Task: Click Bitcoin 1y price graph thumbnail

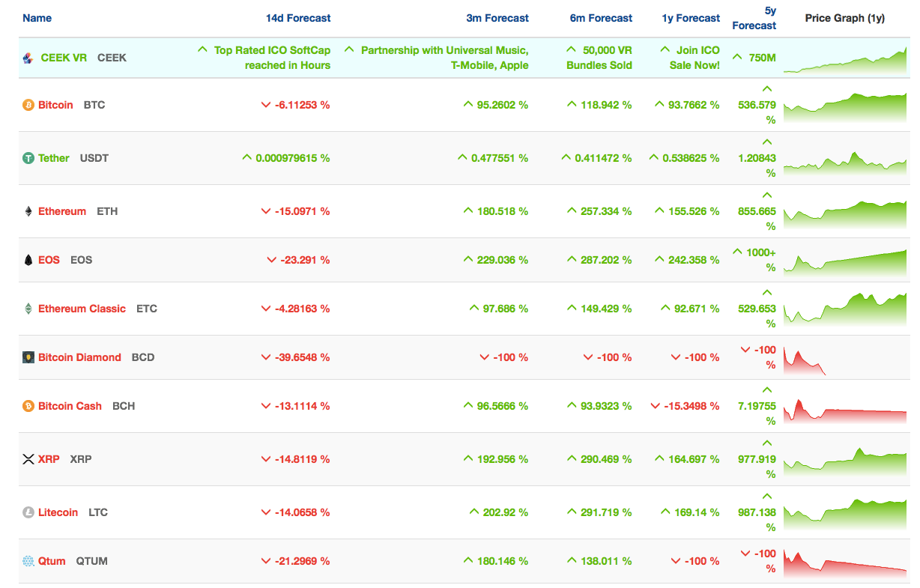Action: pyautogui.click(x=845, y=107)
